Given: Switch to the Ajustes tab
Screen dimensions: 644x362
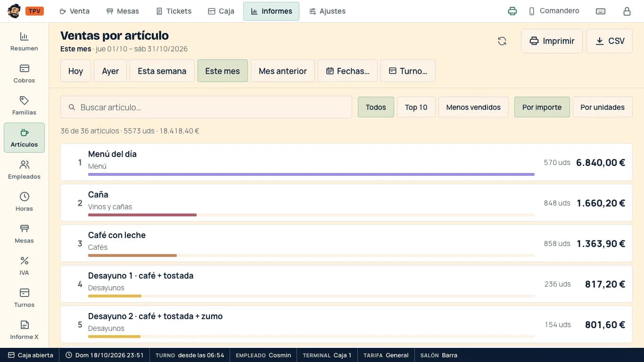Looking at the screenshot, I should coord(327,11).
